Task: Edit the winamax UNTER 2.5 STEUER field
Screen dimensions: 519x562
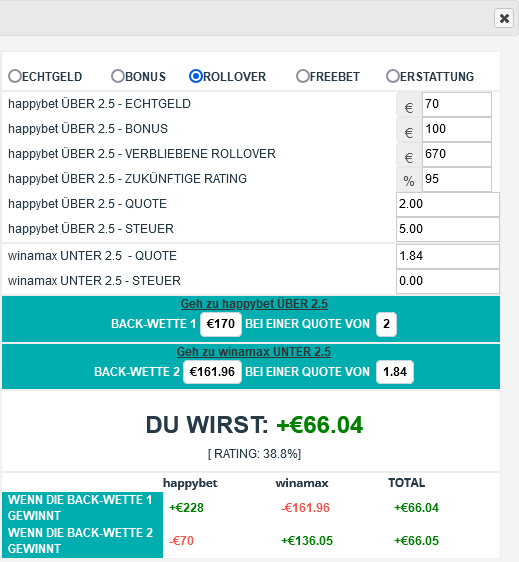Action: (x=448, y=281)
